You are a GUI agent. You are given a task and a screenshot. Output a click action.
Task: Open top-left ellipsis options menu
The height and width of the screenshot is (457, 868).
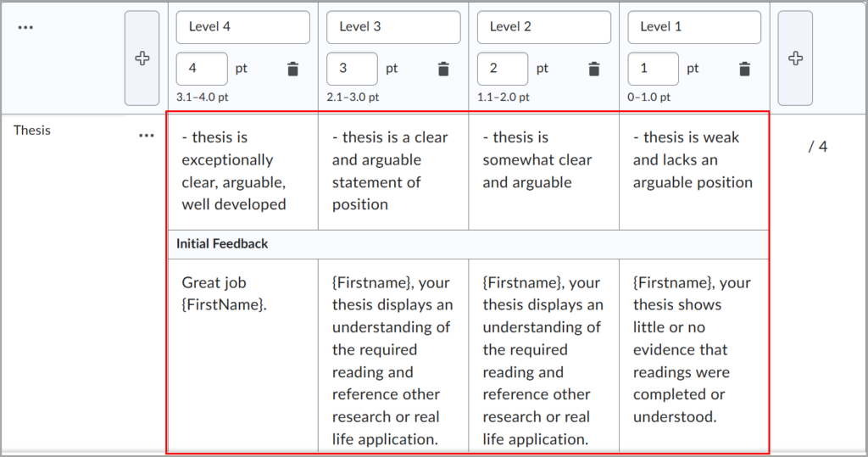click(x=25, y=27)
